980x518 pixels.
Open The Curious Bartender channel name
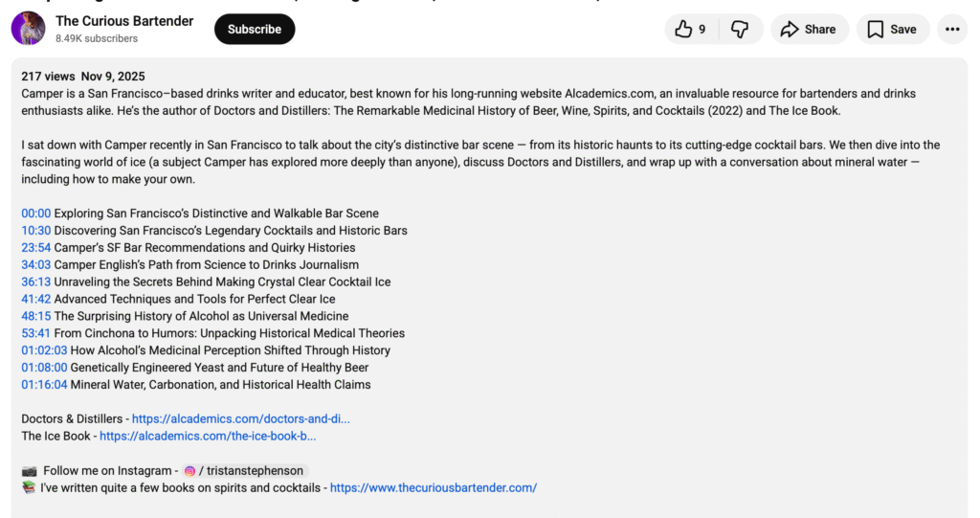click(x=124, y=21)
